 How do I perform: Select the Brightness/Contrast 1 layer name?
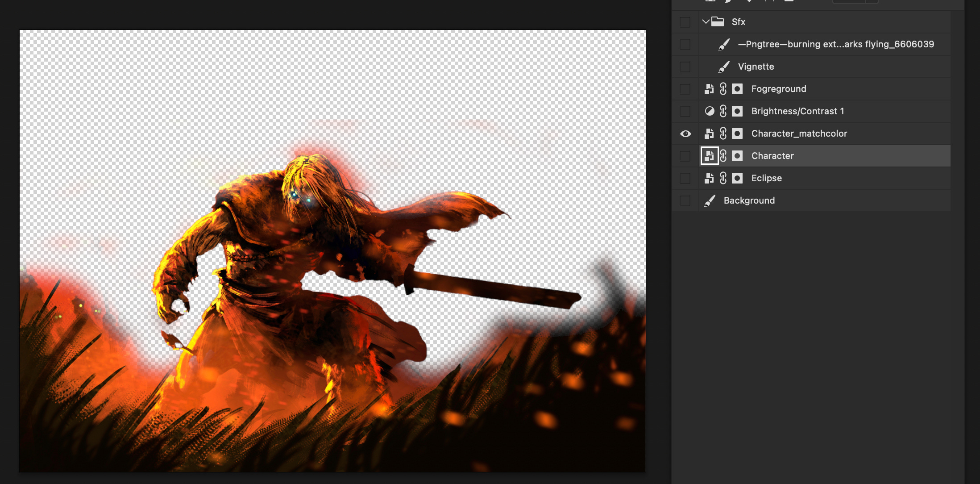coord(797,111)
